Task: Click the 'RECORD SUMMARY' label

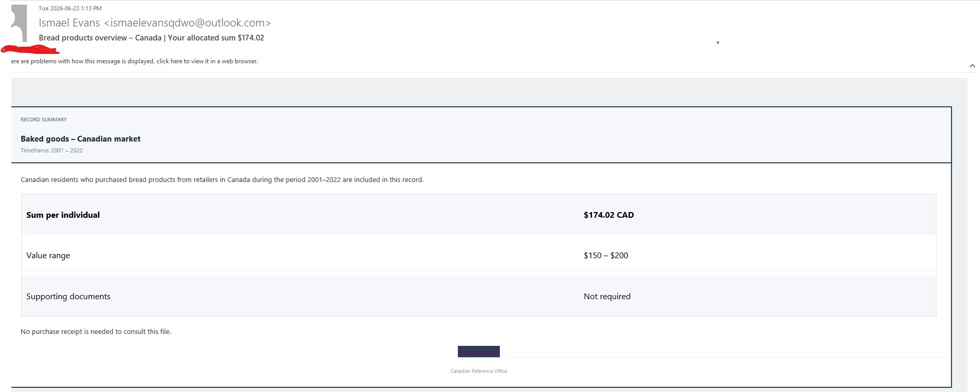Action: tap(44, 120)
